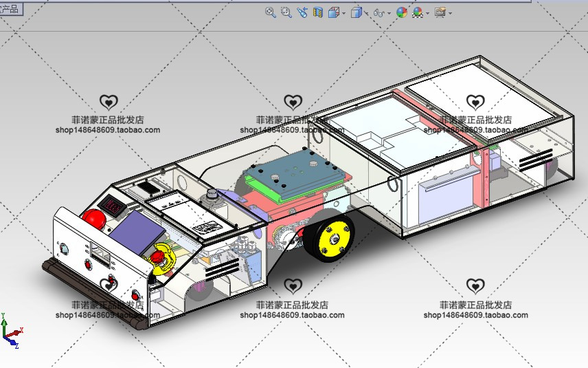Click the red X axis of the triad

[x=15, y=333]
